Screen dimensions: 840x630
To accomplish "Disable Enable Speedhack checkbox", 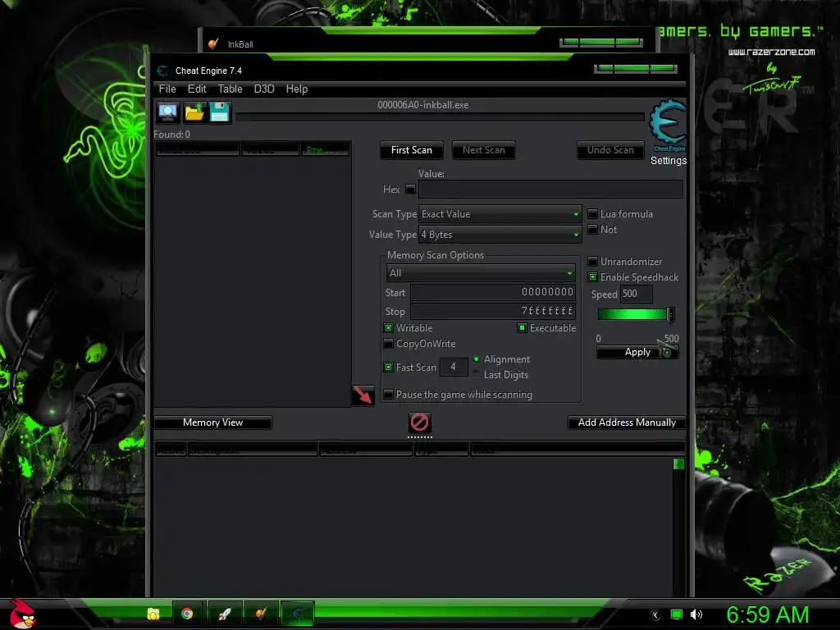I will tap(592, 277).
